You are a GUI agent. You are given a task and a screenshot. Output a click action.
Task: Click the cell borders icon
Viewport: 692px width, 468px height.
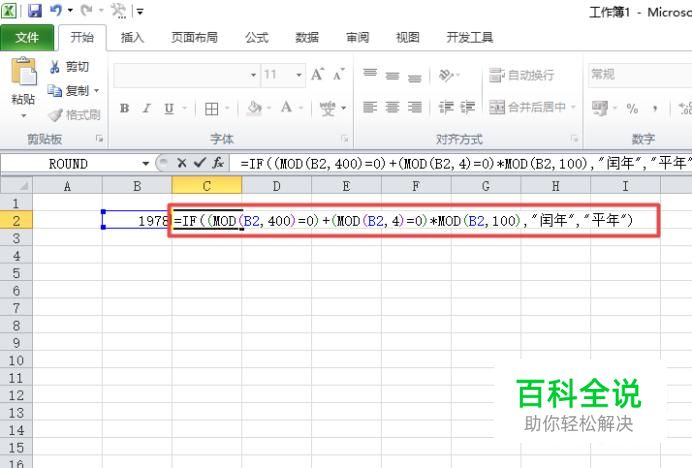click(x=211, y=109)
